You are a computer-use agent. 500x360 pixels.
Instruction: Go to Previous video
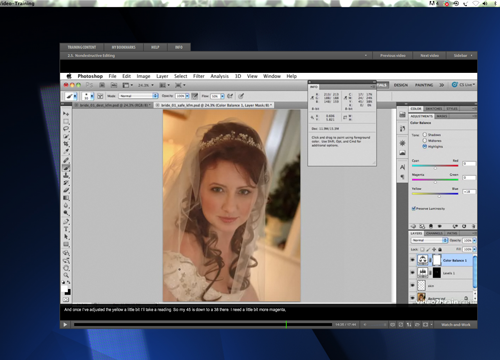pyautogui.click(x=392, y=56)
